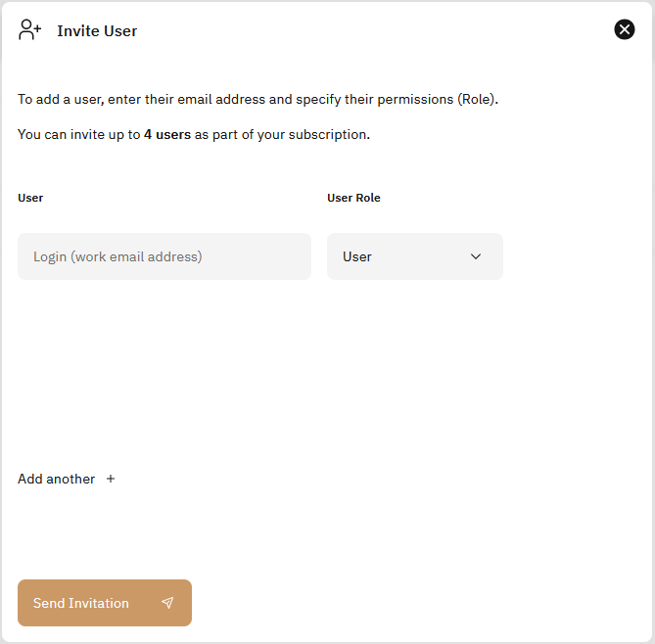Click the selected 'User' role value
655x644 pixels.
click(357, 256)
